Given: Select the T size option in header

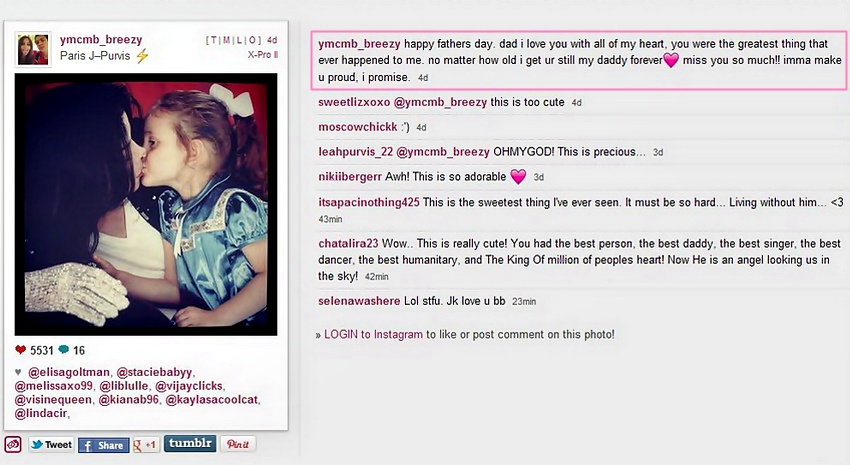Looking at the screenshot, I should coord(214,40).
